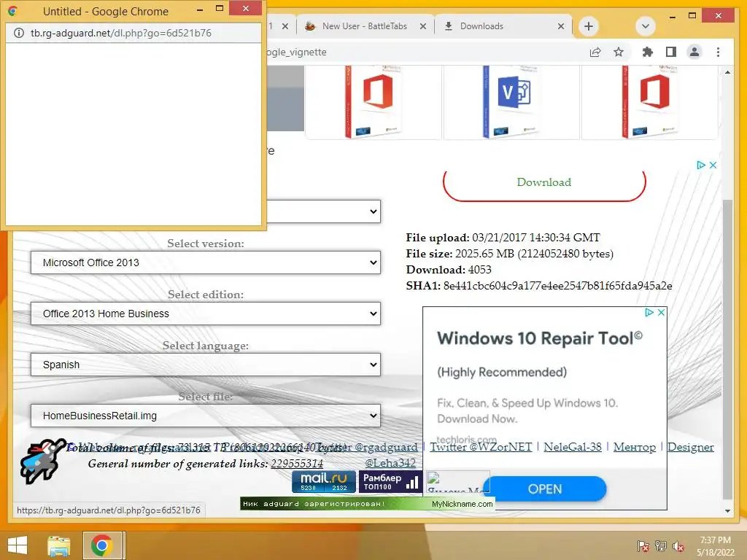Click AdChoices icon on Windows 10 Repair ad
The height and width of the screenshot is (560, 747).
[649, 312]
